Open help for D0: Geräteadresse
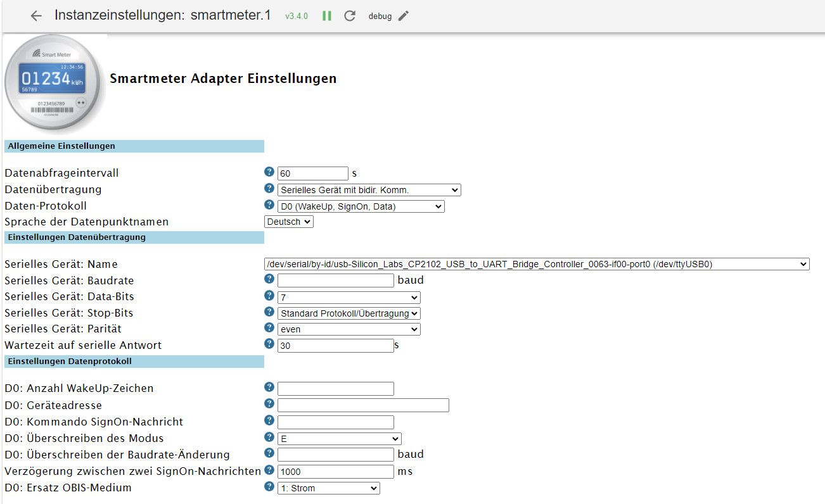This screenshot has width=825, height=504. 269,403
